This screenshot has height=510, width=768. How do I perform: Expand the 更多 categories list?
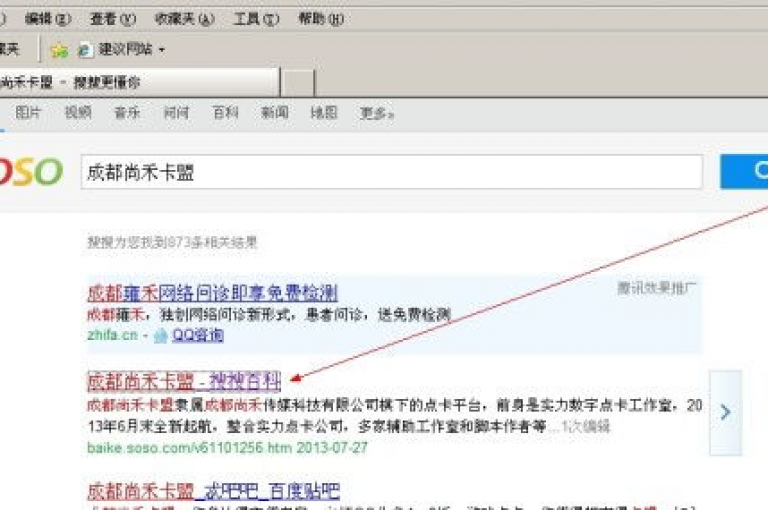click(x=377, y=114)
